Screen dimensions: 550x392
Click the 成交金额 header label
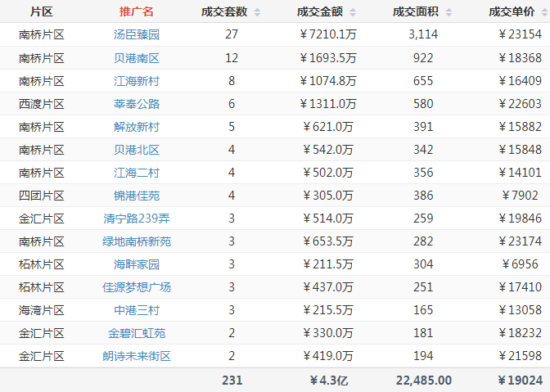(320, 12)
